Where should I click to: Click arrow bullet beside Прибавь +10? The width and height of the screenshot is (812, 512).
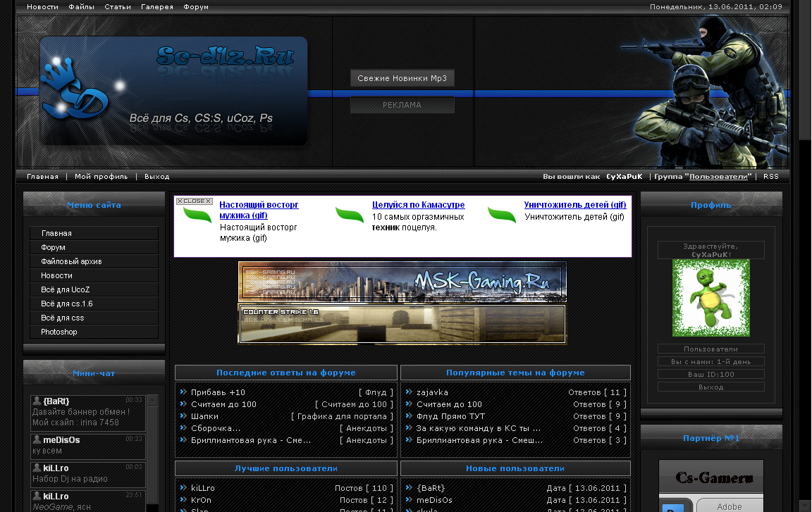point(183,392)
